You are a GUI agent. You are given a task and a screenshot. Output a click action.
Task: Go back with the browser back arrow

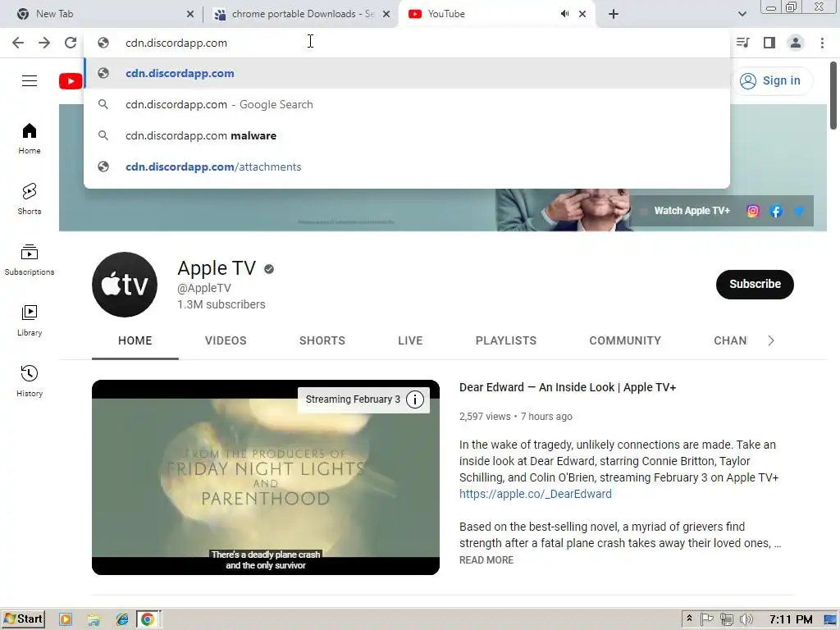[x=18, y=43]
